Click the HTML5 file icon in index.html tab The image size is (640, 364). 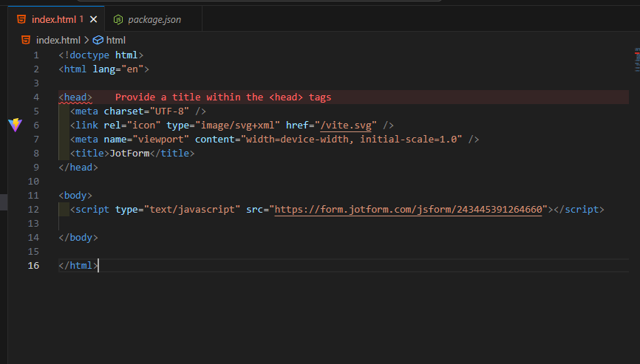click(21, 19)
